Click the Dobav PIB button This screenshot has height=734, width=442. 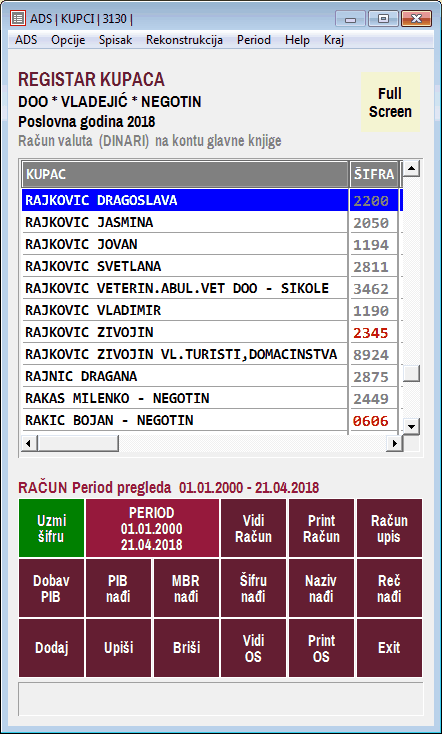pos(52,588)
